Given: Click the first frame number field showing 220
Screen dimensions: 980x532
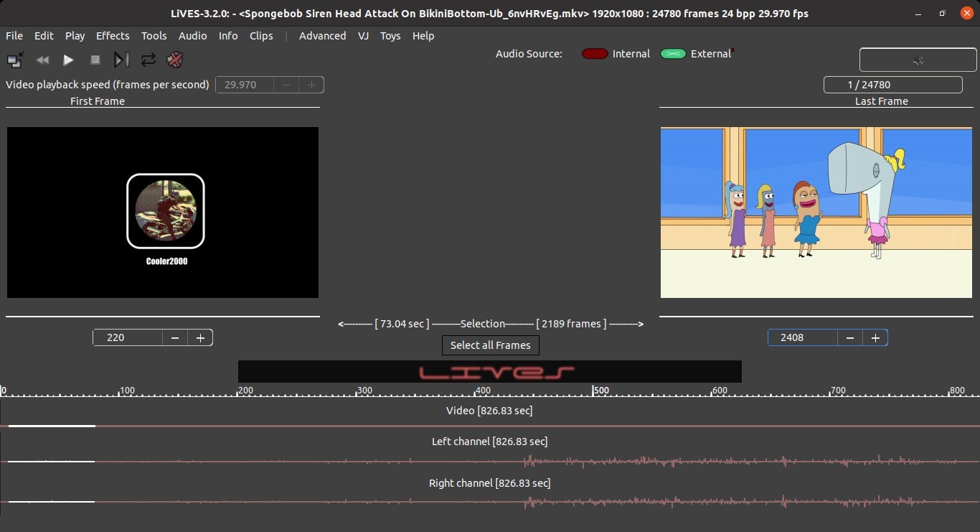Looking at the screenshot, I should (128, 337).
